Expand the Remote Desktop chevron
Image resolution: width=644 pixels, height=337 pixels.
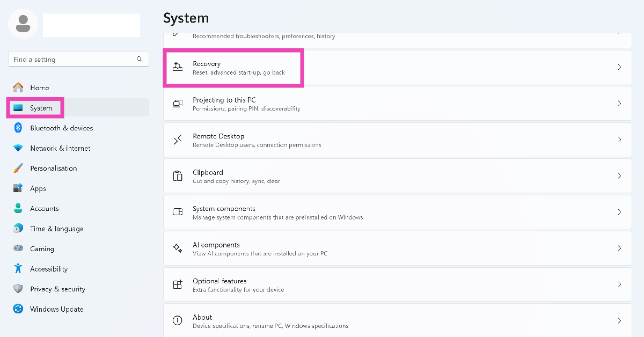(619, 140)
